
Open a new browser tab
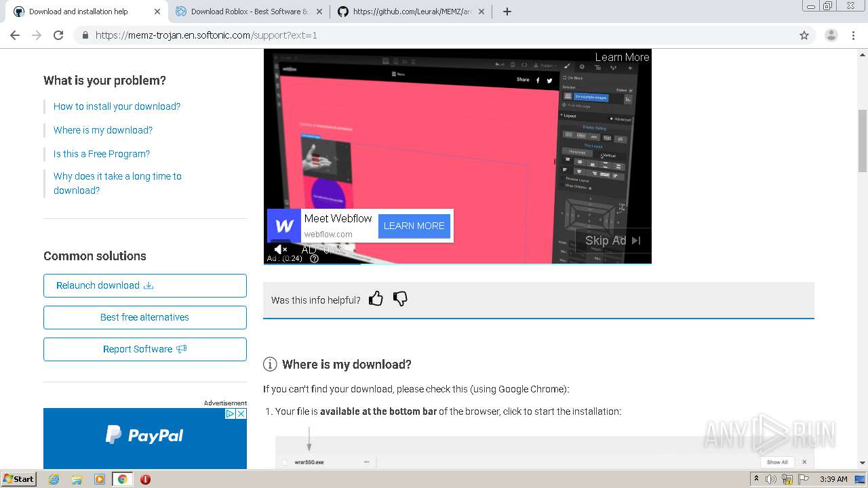(507, 12)
